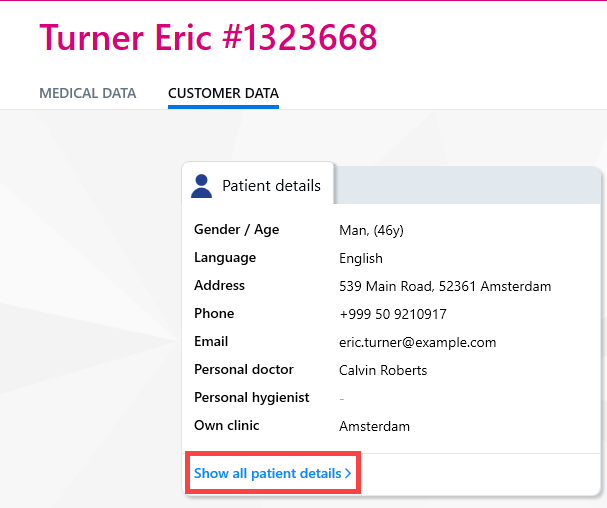Click the Address field label
607x508 pixels.
coord(219,285)
